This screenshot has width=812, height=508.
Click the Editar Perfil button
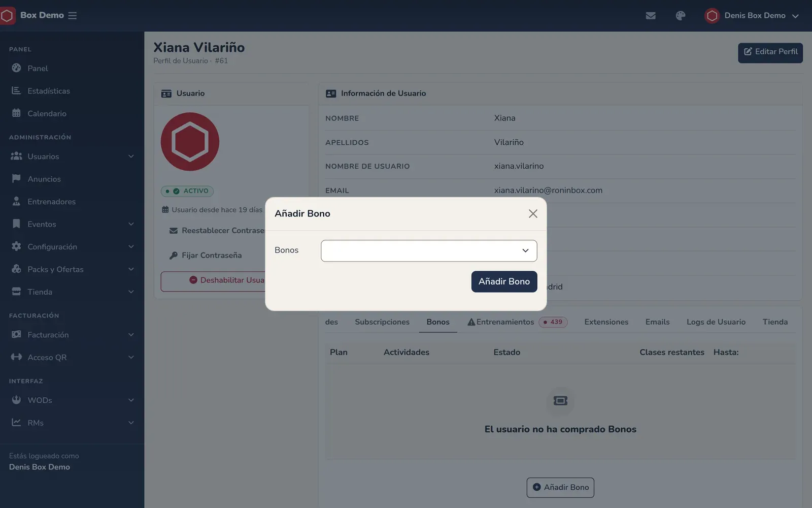click(770, 52)
